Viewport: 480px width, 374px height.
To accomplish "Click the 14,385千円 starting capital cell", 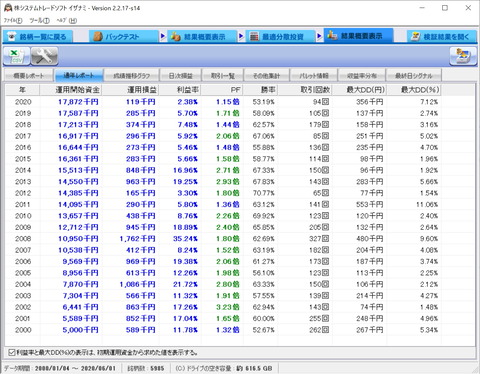I will [78, 193].
